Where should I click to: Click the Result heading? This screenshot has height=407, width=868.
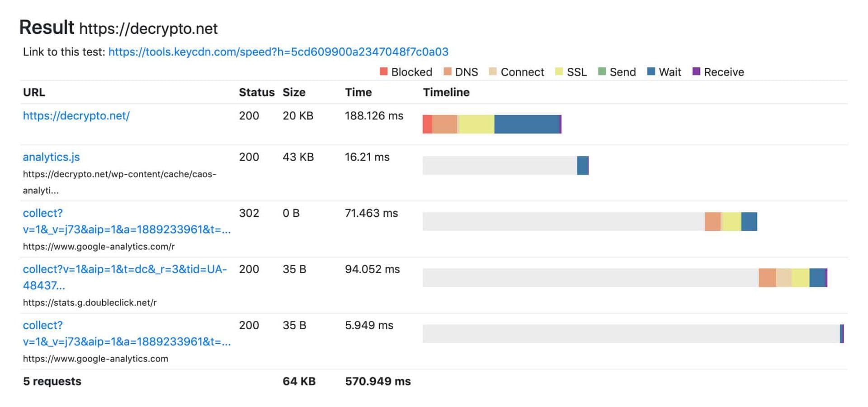point(47,28)
